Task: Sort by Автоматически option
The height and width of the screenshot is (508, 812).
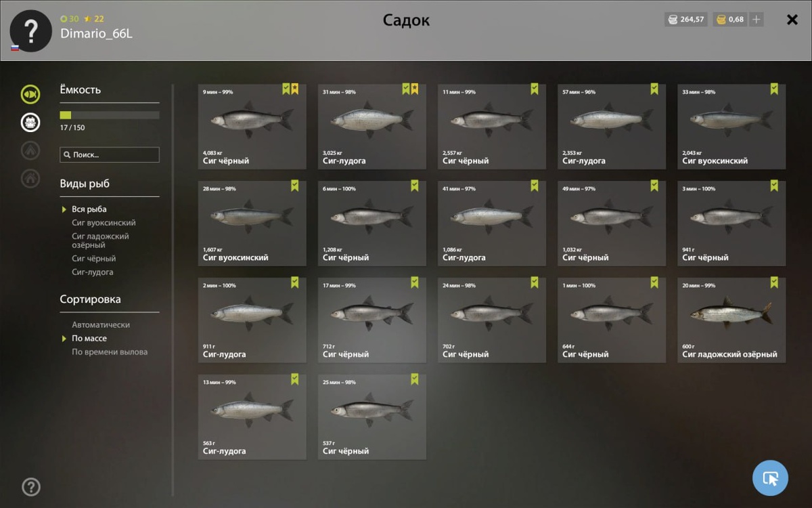Action: coord(101,325)
